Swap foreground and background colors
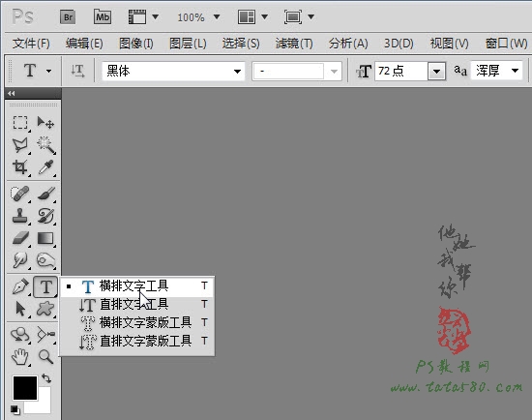Screen dimensions: 532x420 [x=46, y=377]
